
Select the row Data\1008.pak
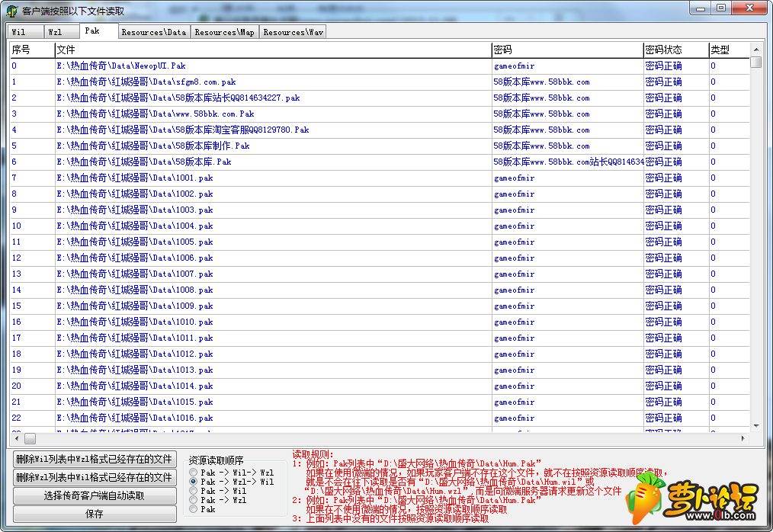point(380,290)
